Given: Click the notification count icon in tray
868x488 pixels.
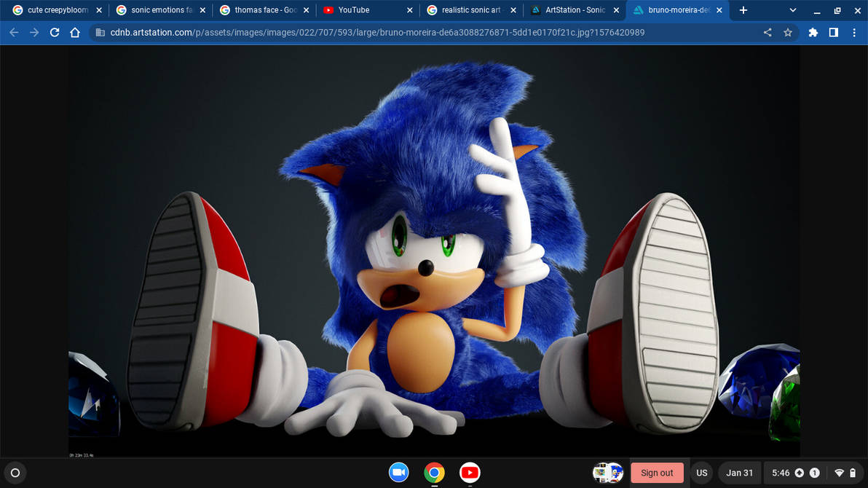Looking at the screenshot, I should point(815,473).
